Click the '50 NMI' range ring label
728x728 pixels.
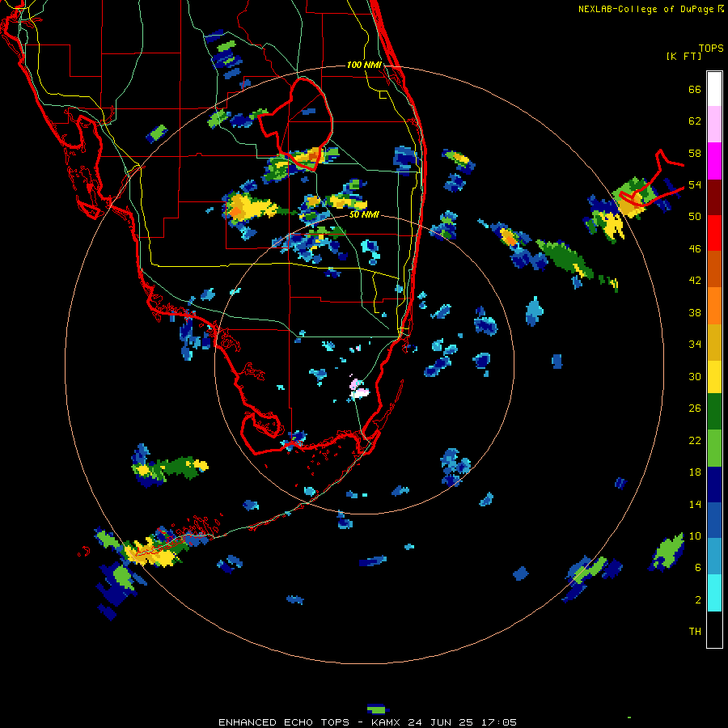364,215
